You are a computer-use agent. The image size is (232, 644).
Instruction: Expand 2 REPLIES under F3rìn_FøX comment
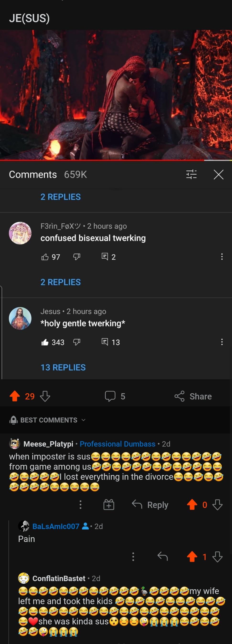click(60, 282)
